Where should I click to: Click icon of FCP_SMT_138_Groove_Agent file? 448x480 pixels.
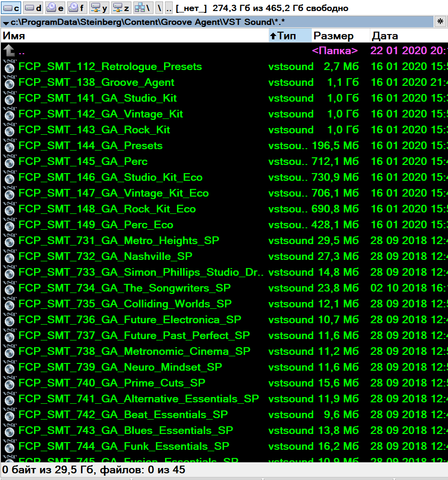click(9, 82)
